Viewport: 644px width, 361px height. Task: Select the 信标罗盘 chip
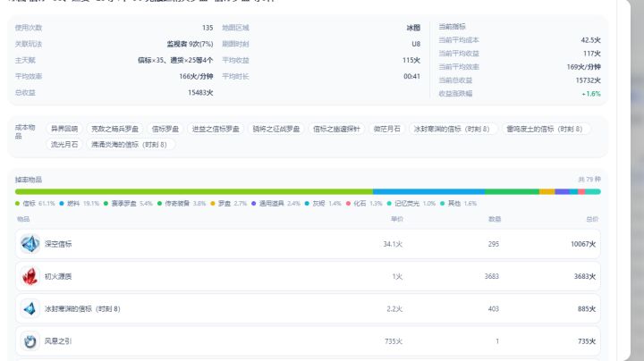point(165,129)
